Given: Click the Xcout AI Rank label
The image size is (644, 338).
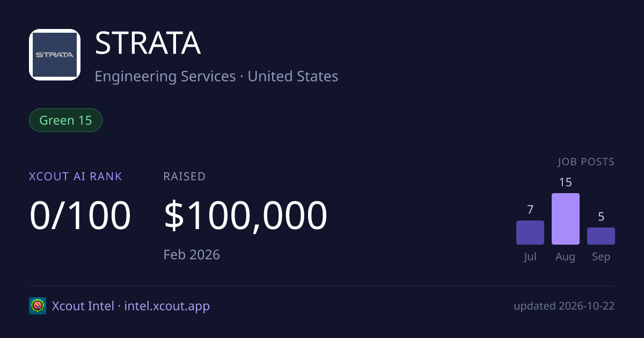Looking at the screenshot, I should click(76, 176).
